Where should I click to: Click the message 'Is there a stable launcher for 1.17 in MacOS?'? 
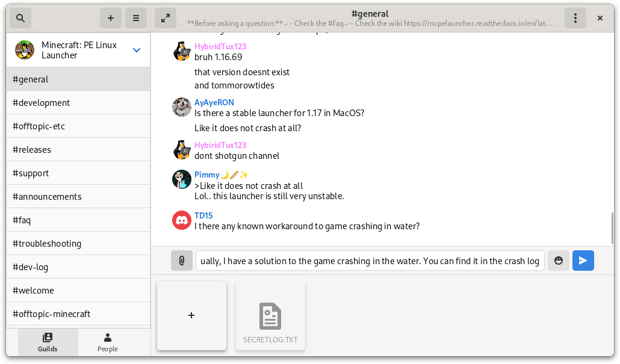point(279,113)
